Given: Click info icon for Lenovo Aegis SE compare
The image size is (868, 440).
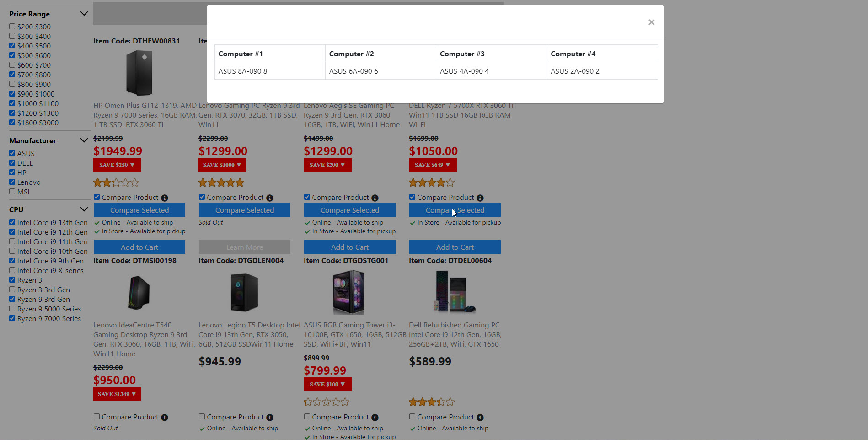Looking at the screenshot, I should (375, 198).
